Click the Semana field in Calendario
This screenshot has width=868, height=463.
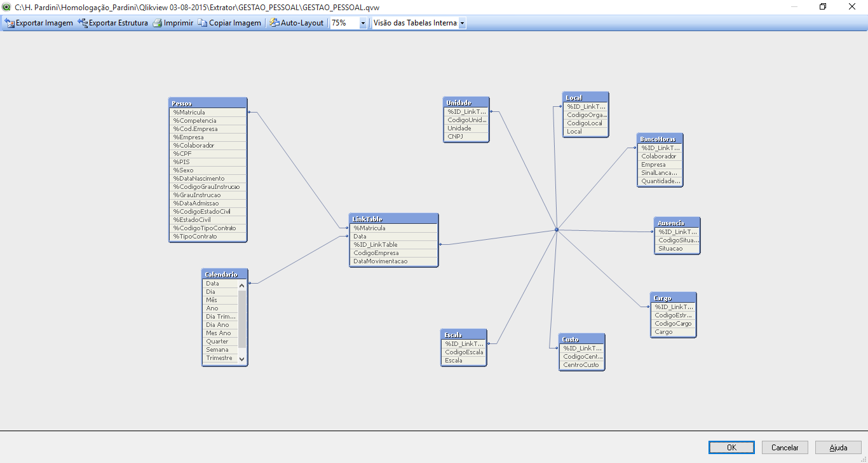tap(220, 349)
